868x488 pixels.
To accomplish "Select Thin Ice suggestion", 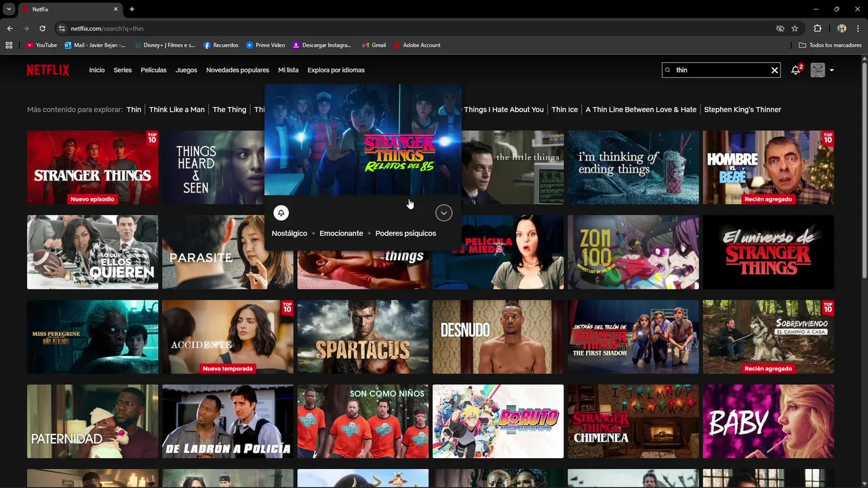I will 565,109.
